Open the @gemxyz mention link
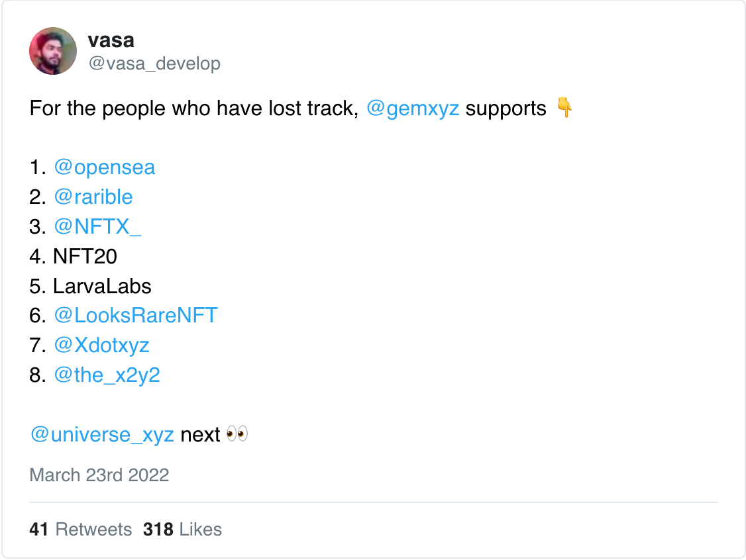Image resolution: width=746 pixels, height=560 pixels. coord(412,109)
